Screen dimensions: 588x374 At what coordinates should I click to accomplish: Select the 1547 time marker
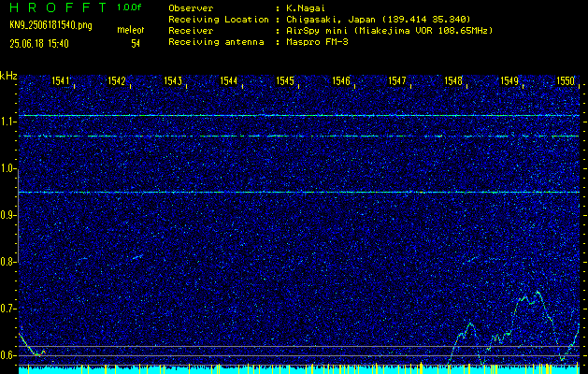click(x=397, y=80)
